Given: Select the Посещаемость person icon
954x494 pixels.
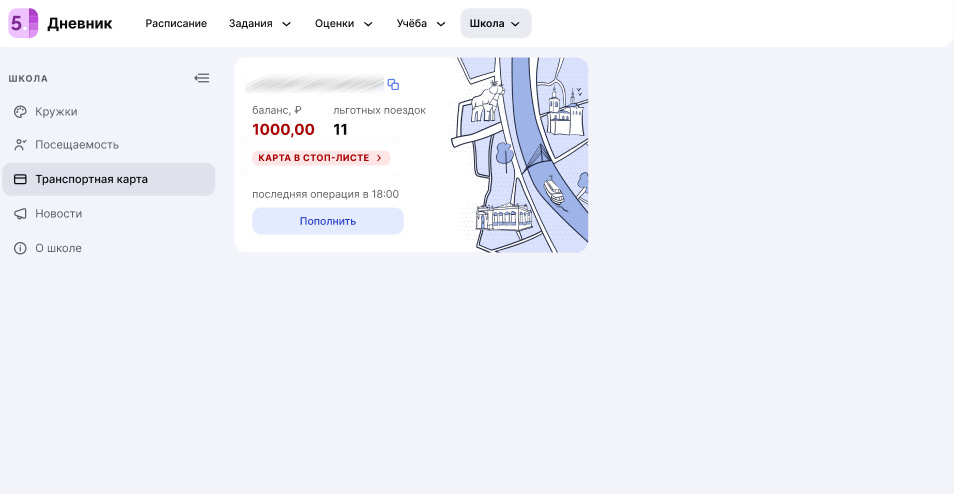Looking at the screenshot, I should pos(20,145).
